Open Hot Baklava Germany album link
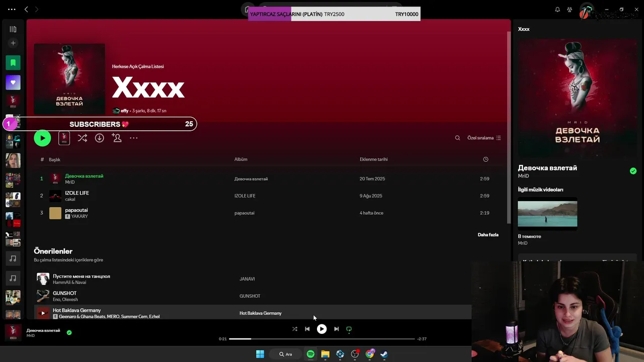 [x=260, y=313]
